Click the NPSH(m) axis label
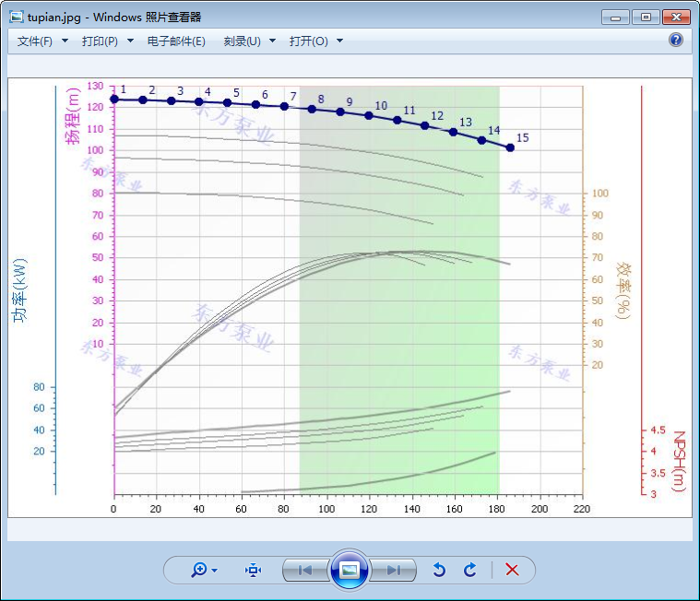 [x=679, y=461]
